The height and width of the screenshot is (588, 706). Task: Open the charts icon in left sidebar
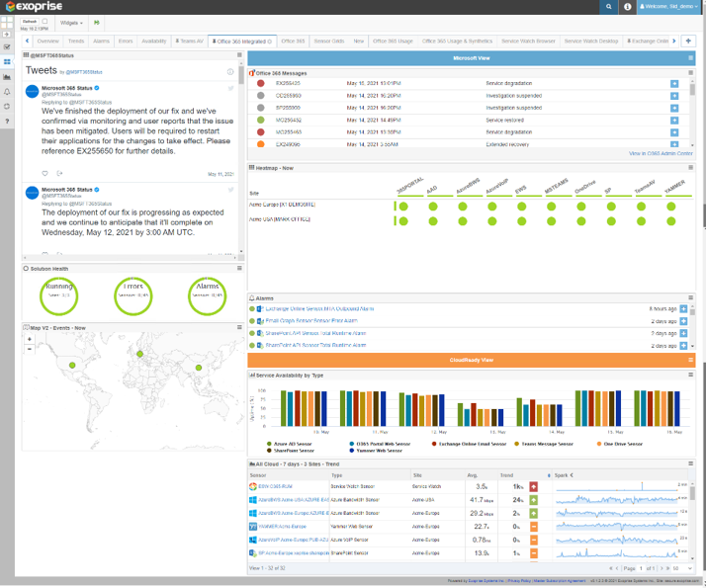pyautogui.click(x=7, y=77)
